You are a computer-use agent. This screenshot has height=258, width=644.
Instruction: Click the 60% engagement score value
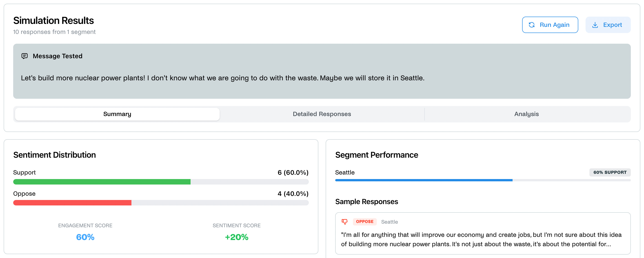pos(85,237)
